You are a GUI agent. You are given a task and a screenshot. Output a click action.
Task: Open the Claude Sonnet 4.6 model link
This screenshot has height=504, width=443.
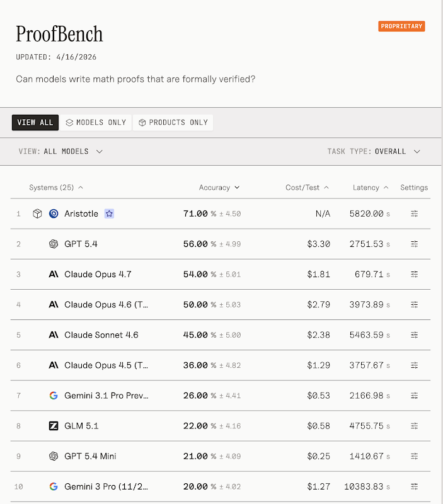click(101, 335)
